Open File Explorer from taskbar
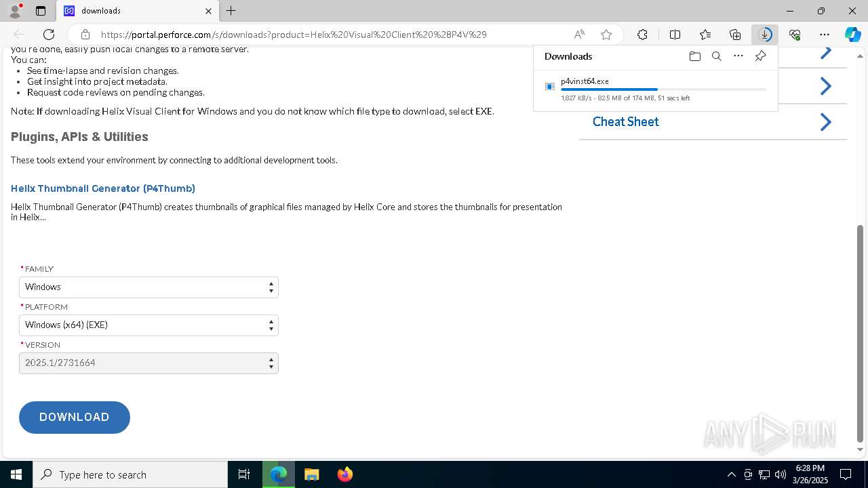Image resolution: width=868 pixels, height=488 pixels. 311,474
